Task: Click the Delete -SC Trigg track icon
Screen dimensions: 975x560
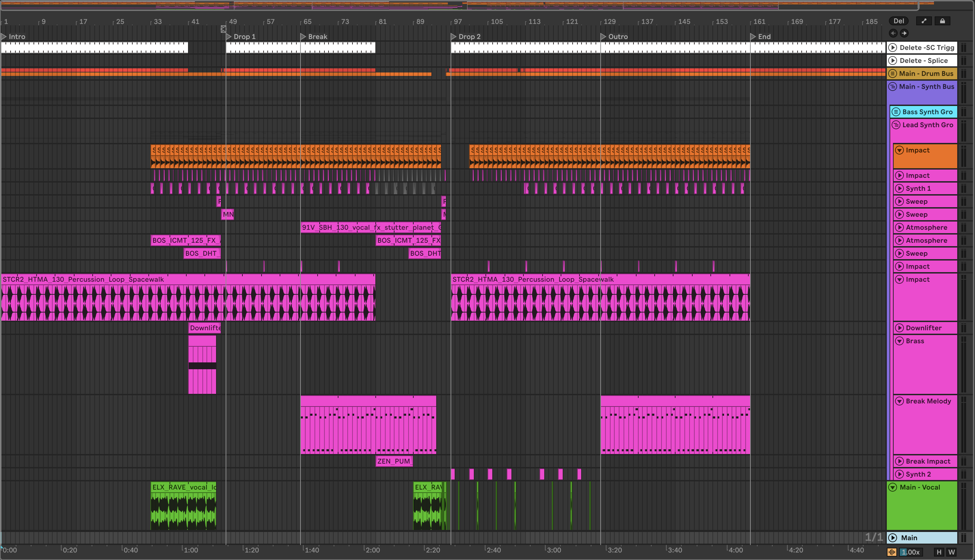Action: tap(893, 48)
